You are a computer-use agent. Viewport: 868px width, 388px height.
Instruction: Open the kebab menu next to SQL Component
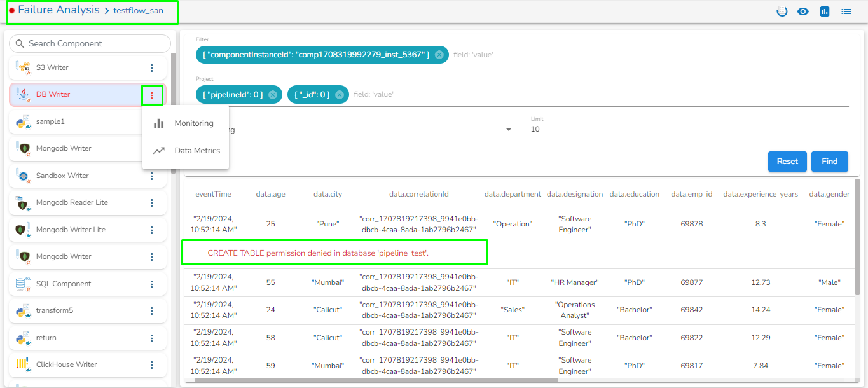(x=151, y=284)
